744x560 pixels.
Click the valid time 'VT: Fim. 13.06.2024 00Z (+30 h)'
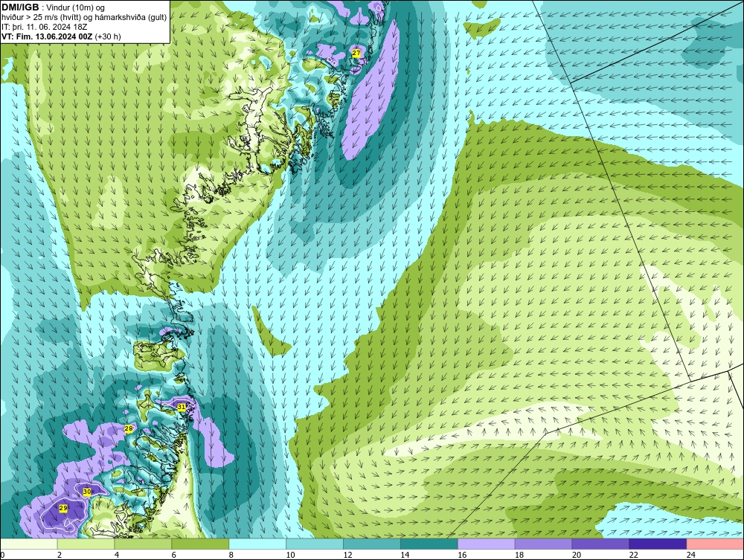61,36
